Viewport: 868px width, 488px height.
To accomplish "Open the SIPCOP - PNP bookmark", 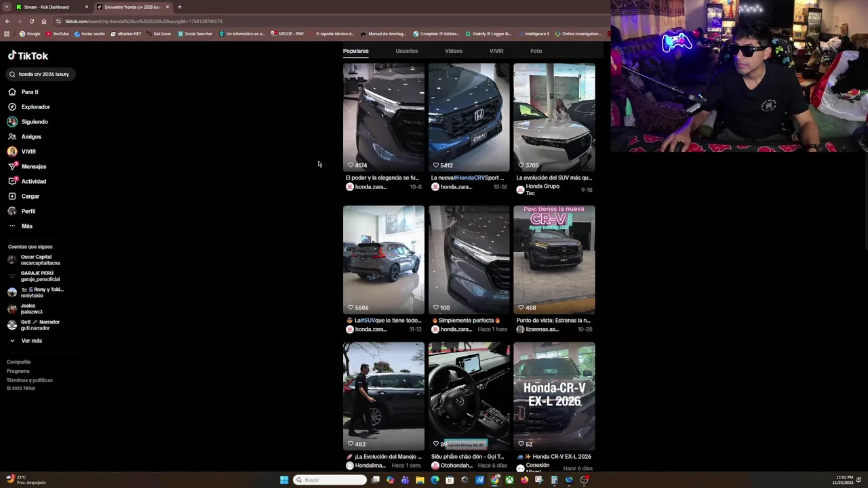I will [288, 33].
